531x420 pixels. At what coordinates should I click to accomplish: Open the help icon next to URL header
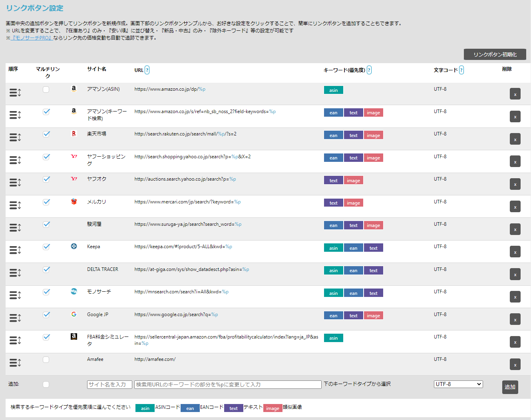(x=147, y=70)
